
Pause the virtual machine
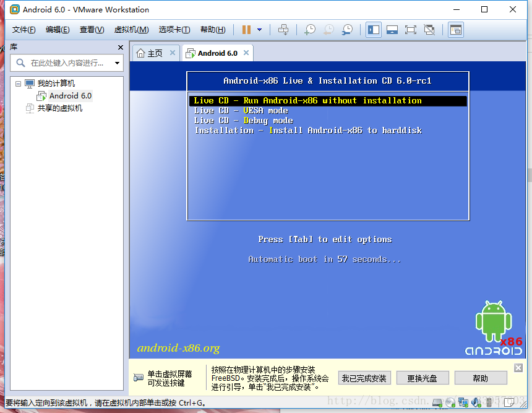tap(246, 30)
